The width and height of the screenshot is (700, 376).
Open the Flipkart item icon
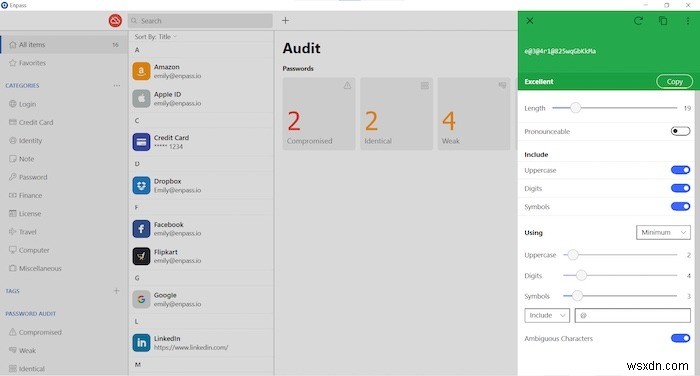141,256
